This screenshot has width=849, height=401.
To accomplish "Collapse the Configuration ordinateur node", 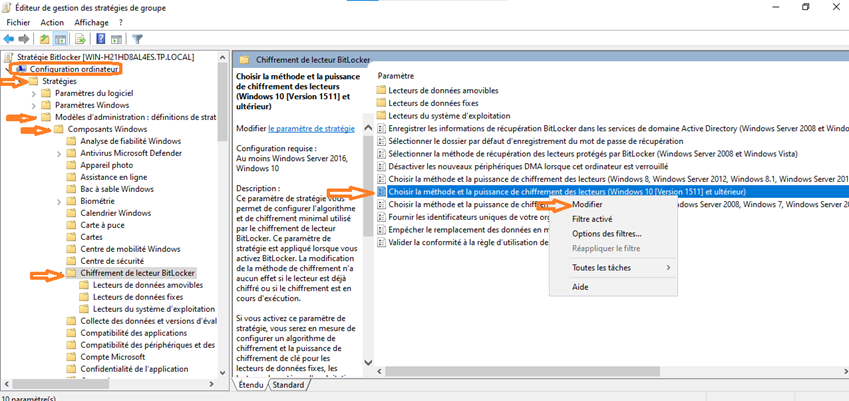I will pos(8,69).
